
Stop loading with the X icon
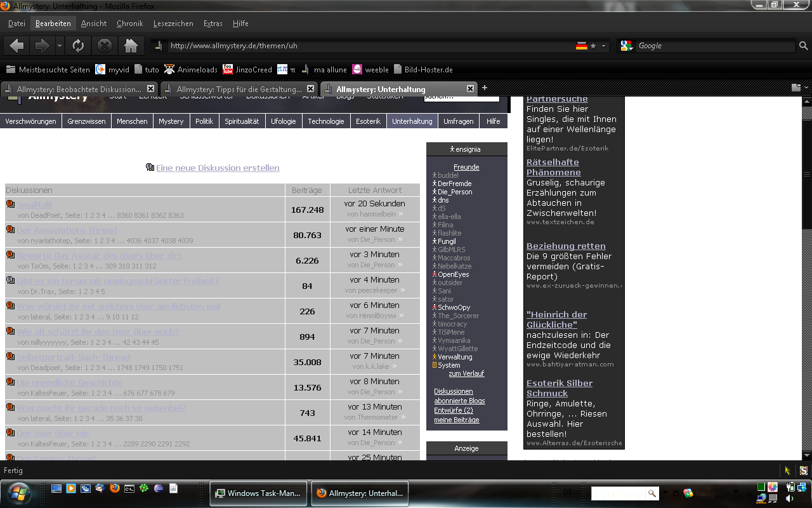(x=105, y=46)
